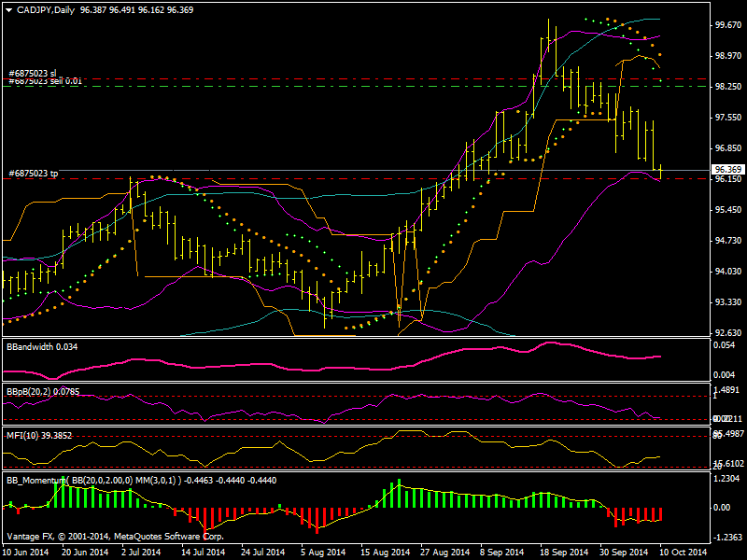Click the 94.030 price scale value

pyautogui.click(x=728, y=271)
